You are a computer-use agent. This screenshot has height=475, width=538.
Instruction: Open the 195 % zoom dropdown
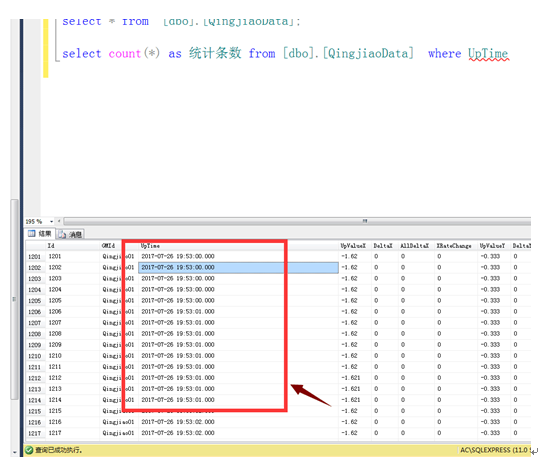click(51, 222)
